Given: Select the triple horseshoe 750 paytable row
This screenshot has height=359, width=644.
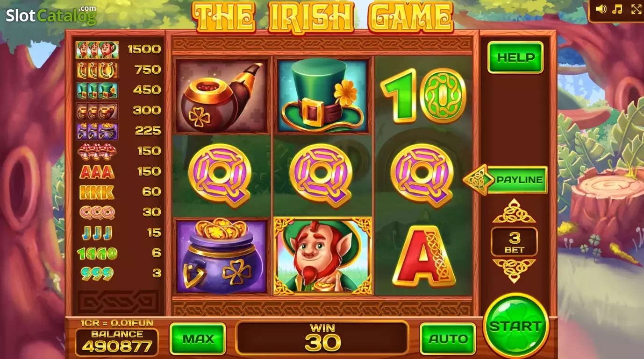Looking at the screenshot, I should [x=119, y=70].
